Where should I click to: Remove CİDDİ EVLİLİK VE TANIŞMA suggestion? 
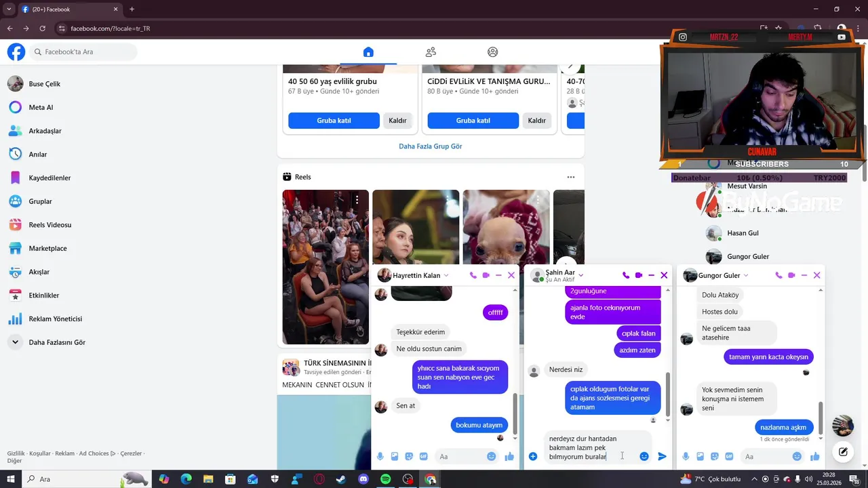click(x=537, y=121)
